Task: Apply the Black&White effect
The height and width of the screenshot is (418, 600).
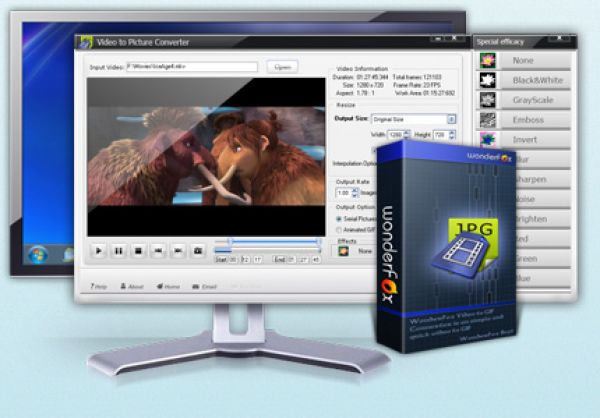Action: point(536,80)
